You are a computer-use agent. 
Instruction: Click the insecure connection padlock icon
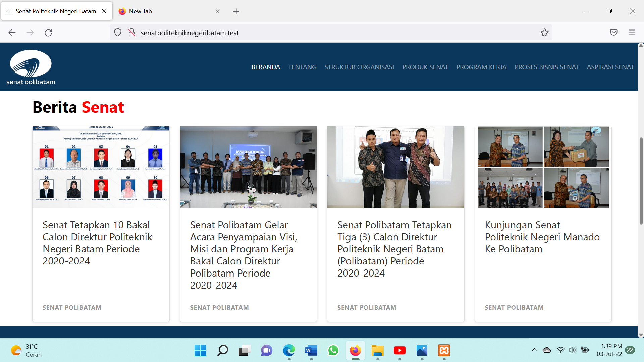(132, 33)
